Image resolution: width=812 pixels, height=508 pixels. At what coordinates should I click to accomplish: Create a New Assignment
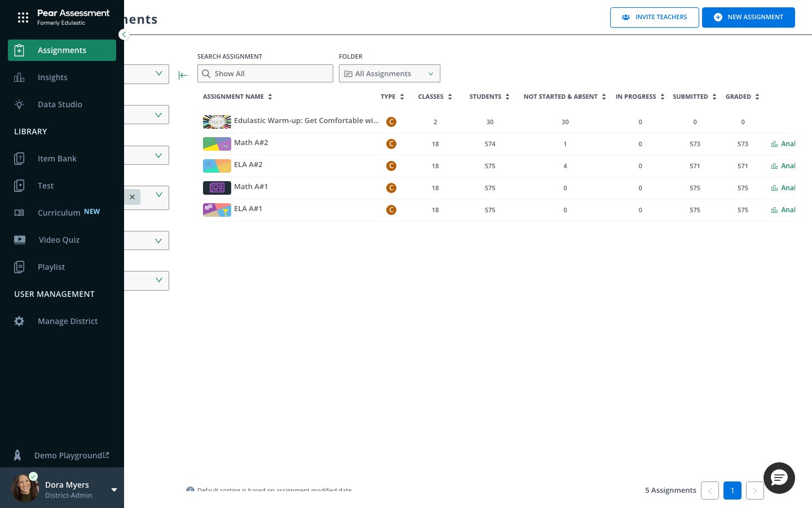coord(748,17)
